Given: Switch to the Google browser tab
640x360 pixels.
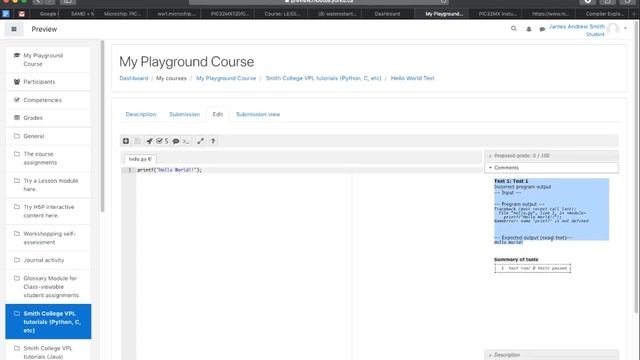Looking at the screenshot, I should pyautogui.click(x=48, y=14).
